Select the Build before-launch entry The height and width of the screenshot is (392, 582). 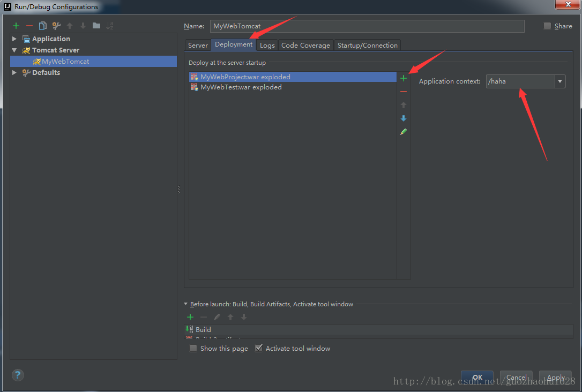click(378, 329)
